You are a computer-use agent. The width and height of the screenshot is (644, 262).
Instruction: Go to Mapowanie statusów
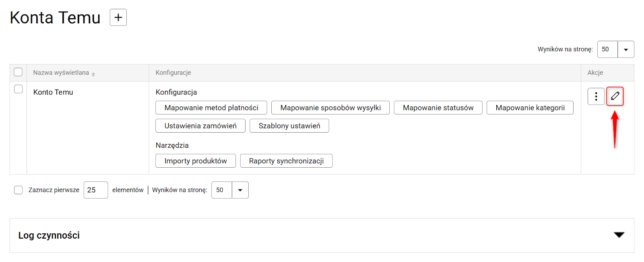[x=438, y=108]
